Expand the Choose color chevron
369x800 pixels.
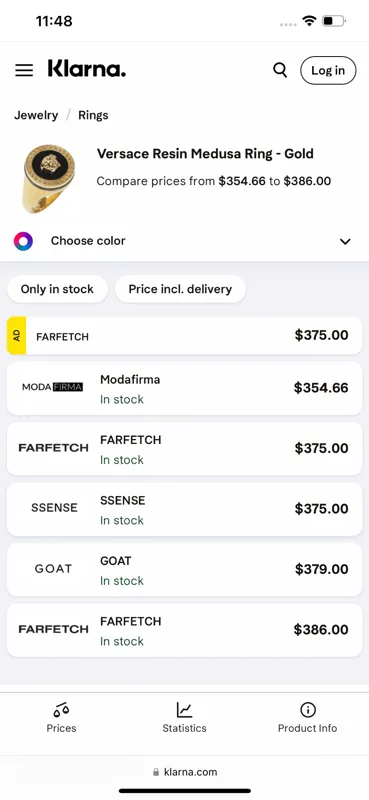(x=346, y=241)
